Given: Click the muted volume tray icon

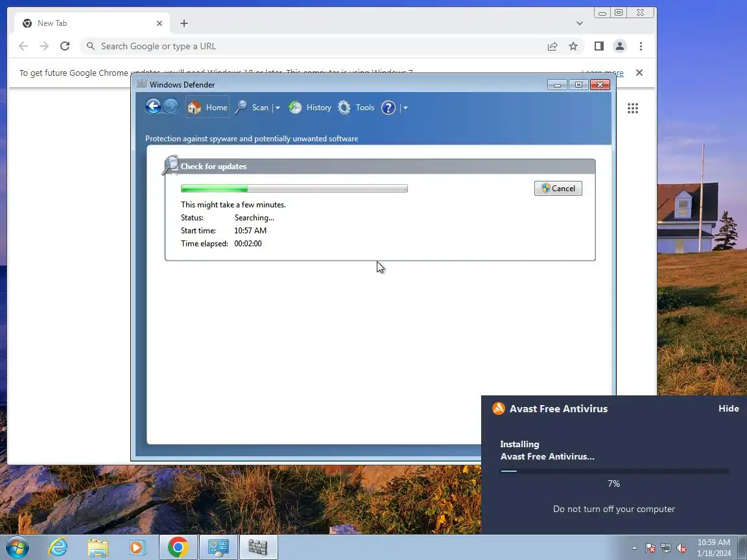Looking at the screenshot, I should pyautogui.click(x=682, y=548).
